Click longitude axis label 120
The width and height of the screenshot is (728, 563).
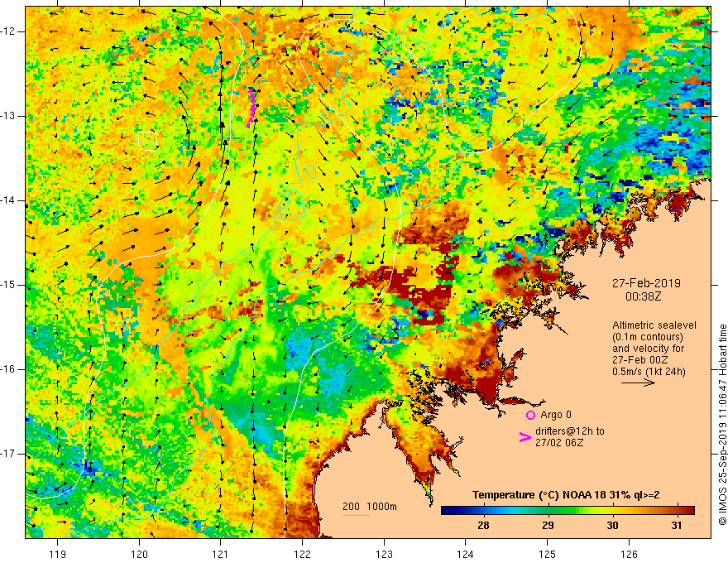point(139,554)
